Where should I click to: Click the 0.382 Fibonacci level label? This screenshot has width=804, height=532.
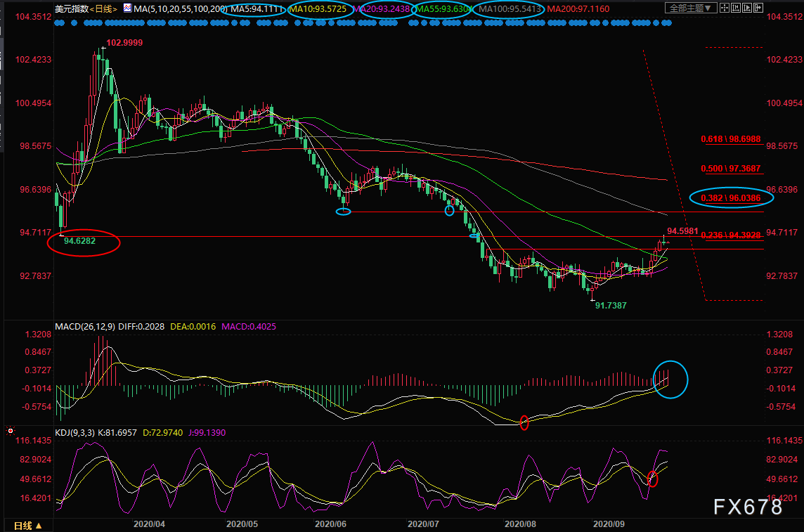[x=732, y=198]
